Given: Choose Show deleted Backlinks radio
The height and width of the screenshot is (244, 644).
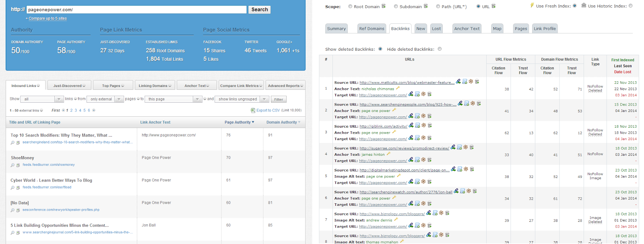Looking at the screenshot, I should pos(380,49).
